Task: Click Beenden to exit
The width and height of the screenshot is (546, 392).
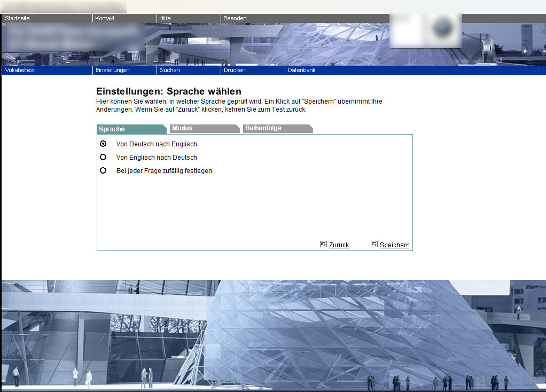Action: [235, 18]
